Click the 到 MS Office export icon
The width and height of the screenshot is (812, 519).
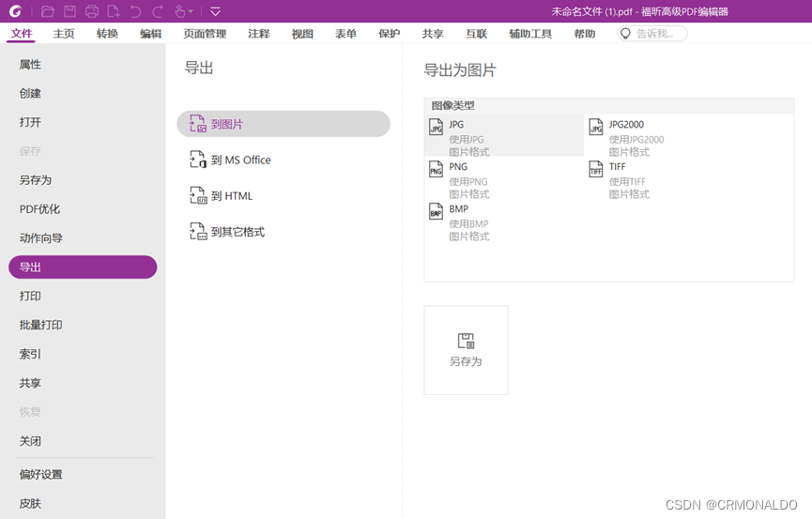tap(197, 160)
